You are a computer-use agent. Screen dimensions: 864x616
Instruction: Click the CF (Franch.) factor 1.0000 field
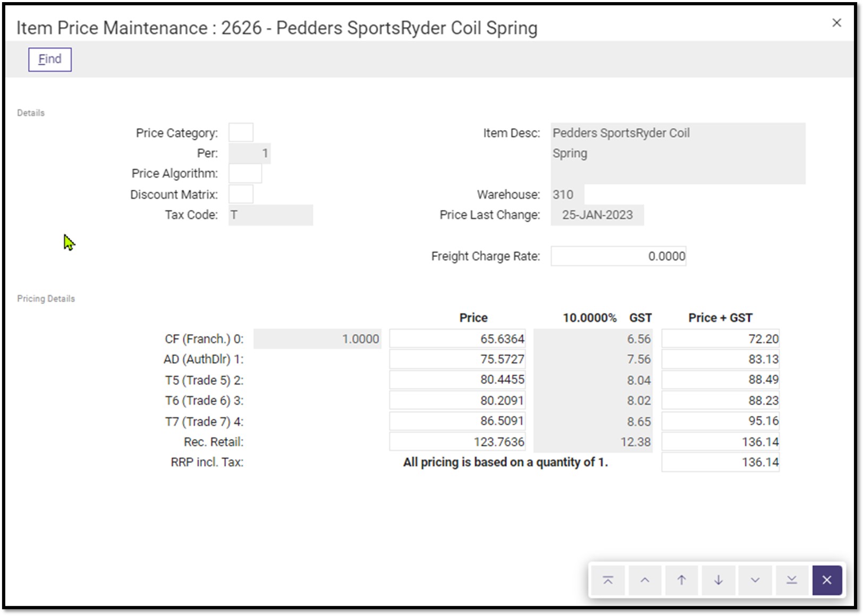[317, 339]
